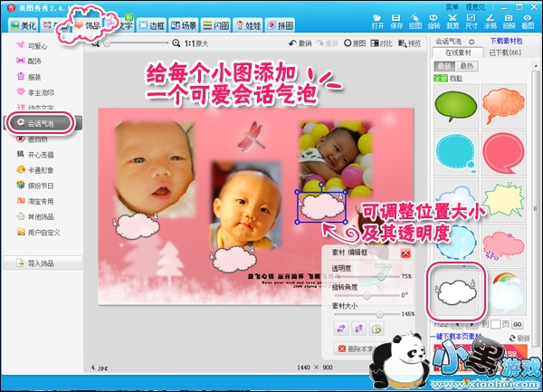Screen dimensions: 543x392
Task: Choose the white cloud bubble thumbnail
Action: [x=456, y=292]
